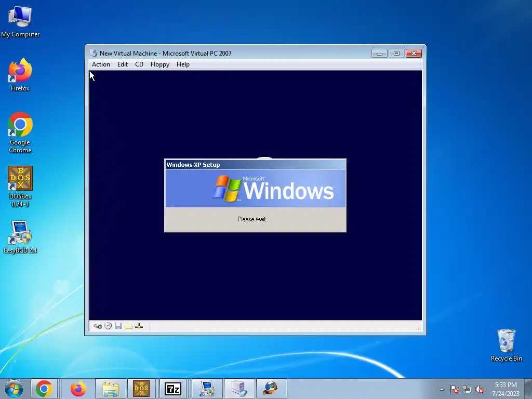Click the Virtual PC window resize grip
The height and width of the screenshot is (399, 532).
pyautogui.click(x=418, y=327)
